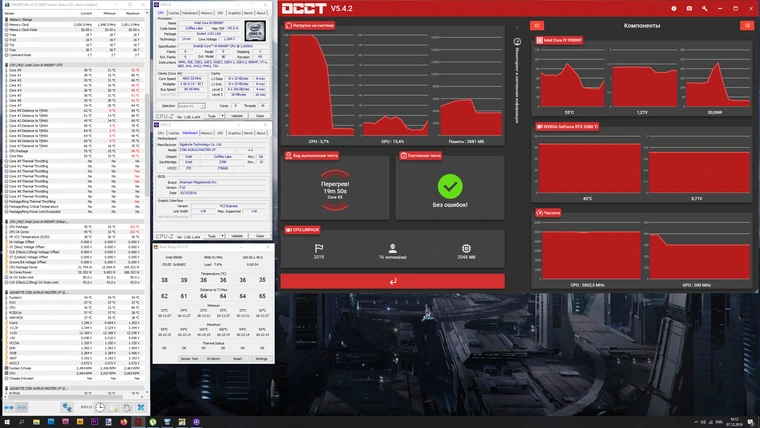
Task: Open Caches tab in top CPU-Z window
Action: pos(174,13)
